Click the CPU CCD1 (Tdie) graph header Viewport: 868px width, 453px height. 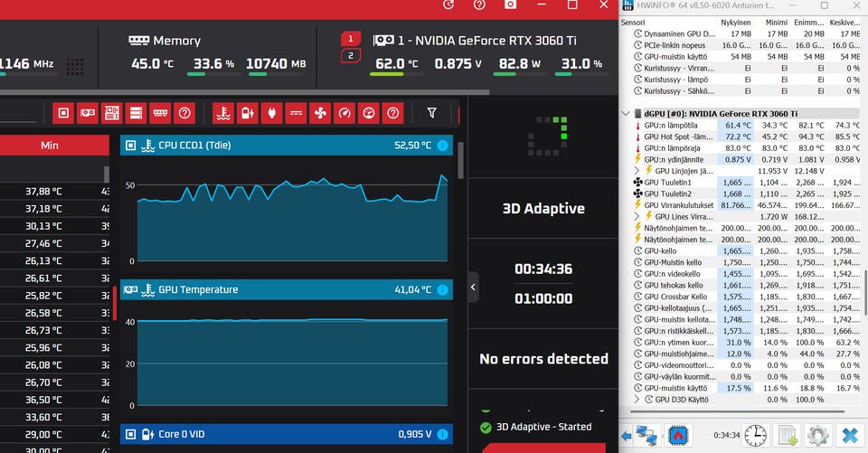point(287,145)
